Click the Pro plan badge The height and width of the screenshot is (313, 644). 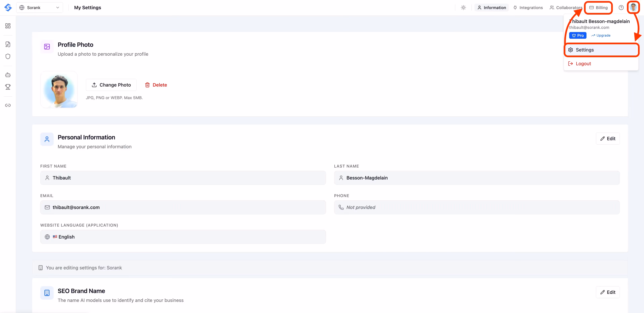[x=577, y=36]
